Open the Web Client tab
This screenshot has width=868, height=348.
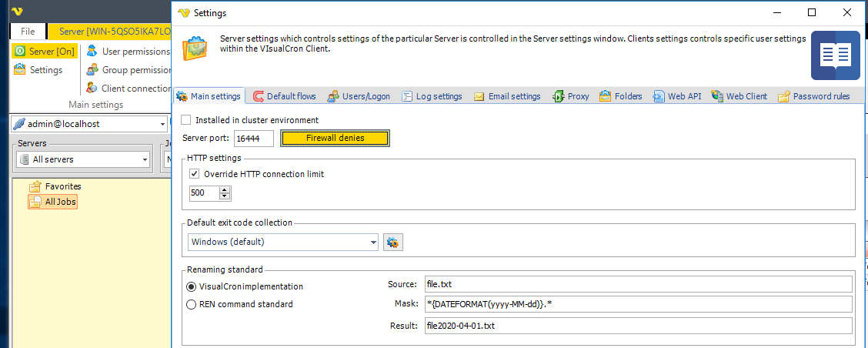coord(739,96)
